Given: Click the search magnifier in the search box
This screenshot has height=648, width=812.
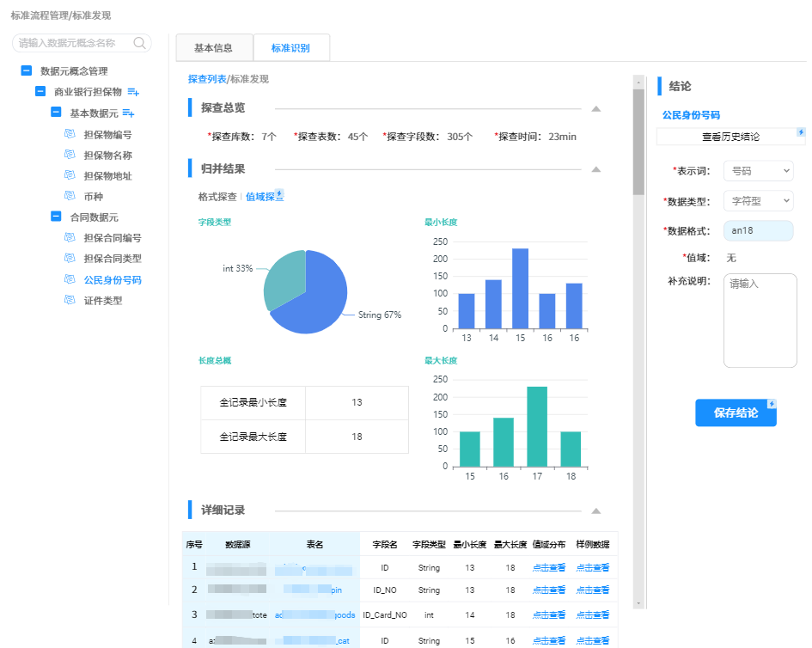Looking at the screenshot, I should (139, 43).
